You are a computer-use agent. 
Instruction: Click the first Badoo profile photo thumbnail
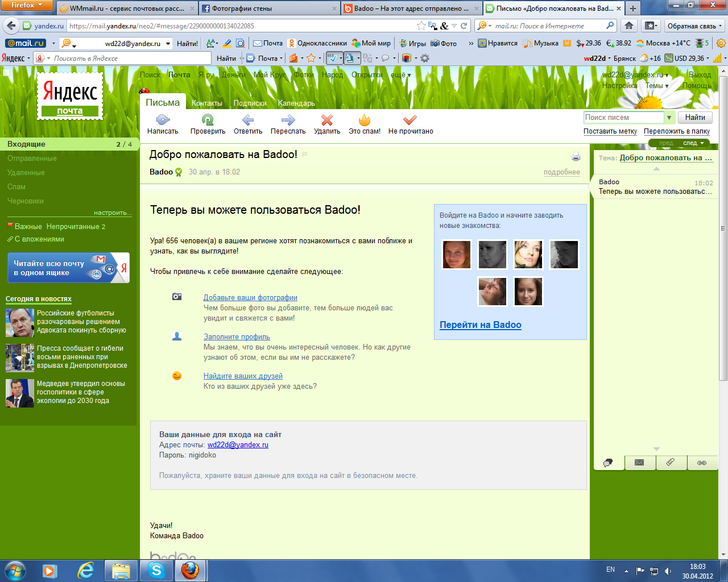(457, 254)
